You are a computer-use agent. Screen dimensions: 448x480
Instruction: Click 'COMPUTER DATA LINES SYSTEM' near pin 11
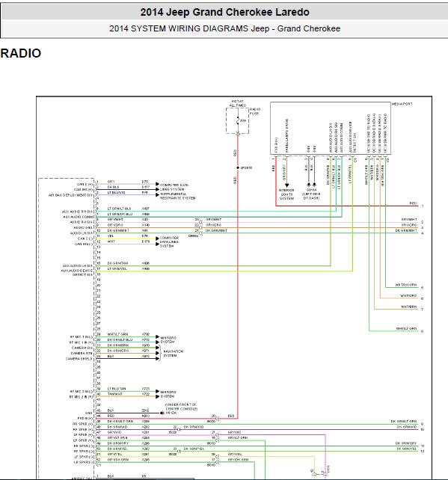pos(169,241)
